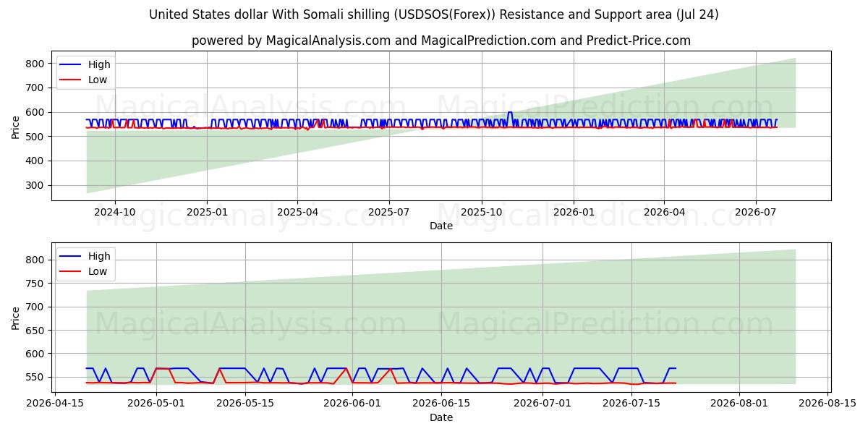Click the '300' price tick on top chart
Image resolution: width=868 pixels, height=434 pixels.
click(35, 185)
